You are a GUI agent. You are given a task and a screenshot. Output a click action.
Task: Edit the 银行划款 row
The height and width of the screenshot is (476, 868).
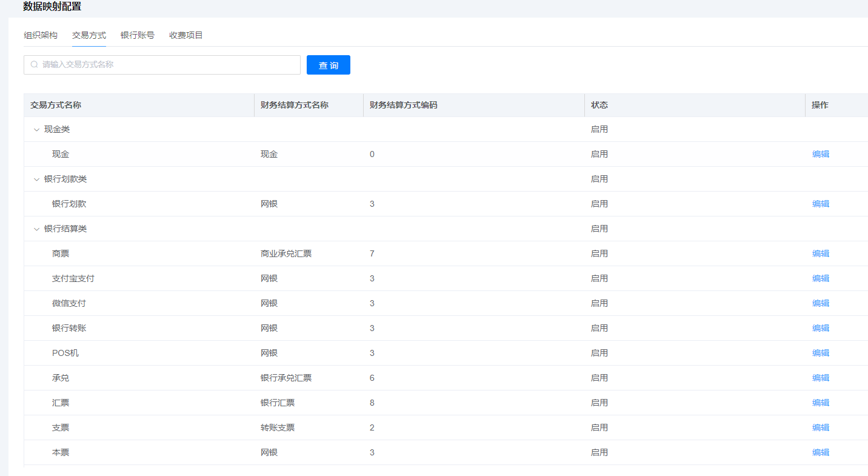click(x=821, y=204)
